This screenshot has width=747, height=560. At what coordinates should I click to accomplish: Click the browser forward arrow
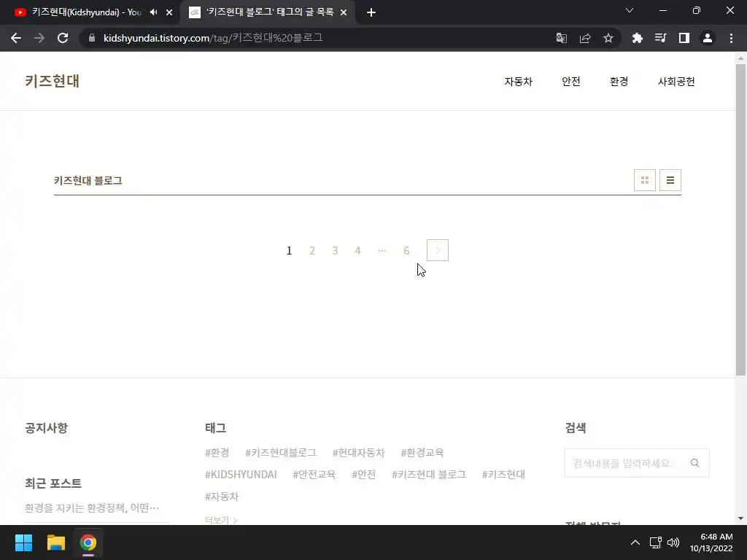tap(39, 38)
